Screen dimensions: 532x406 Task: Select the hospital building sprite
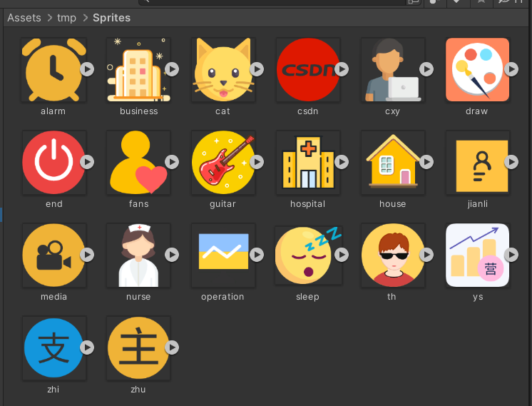pos(308,162)
